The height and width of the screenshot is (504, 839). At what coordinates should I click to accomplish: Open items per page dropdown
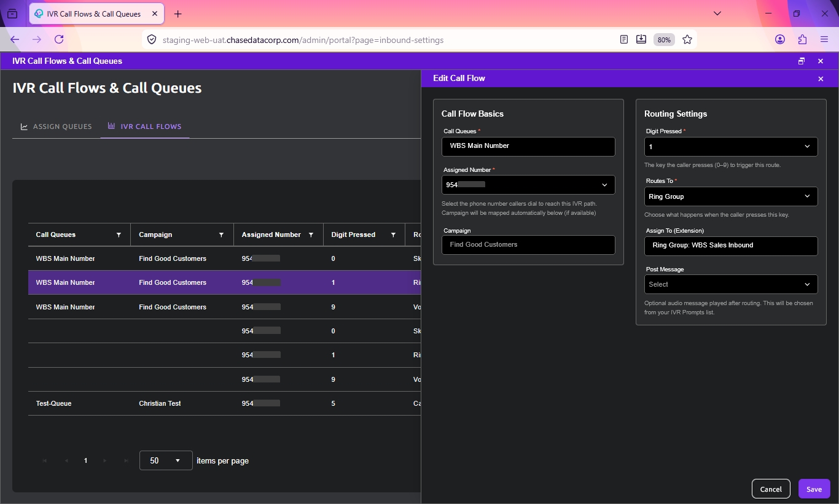coord(166,460)
